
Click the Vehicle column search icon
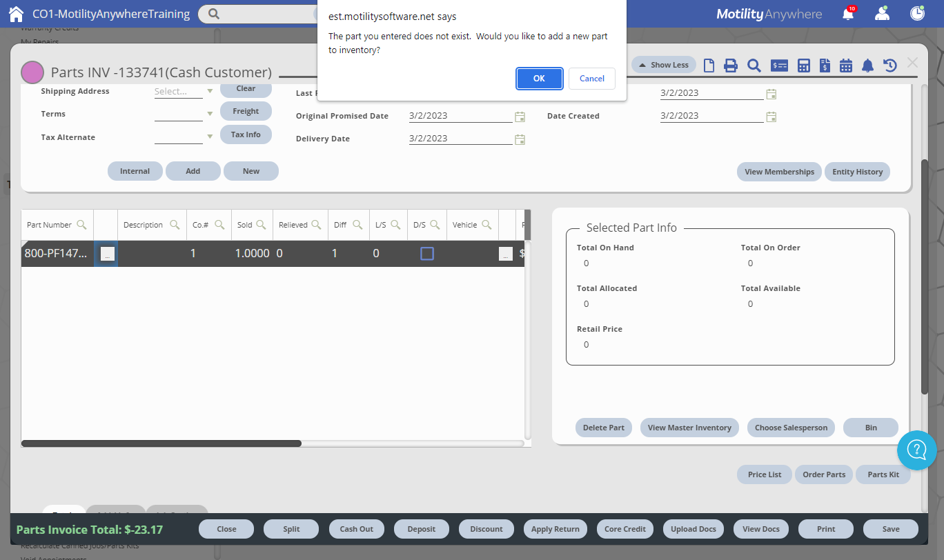(486, 225)
